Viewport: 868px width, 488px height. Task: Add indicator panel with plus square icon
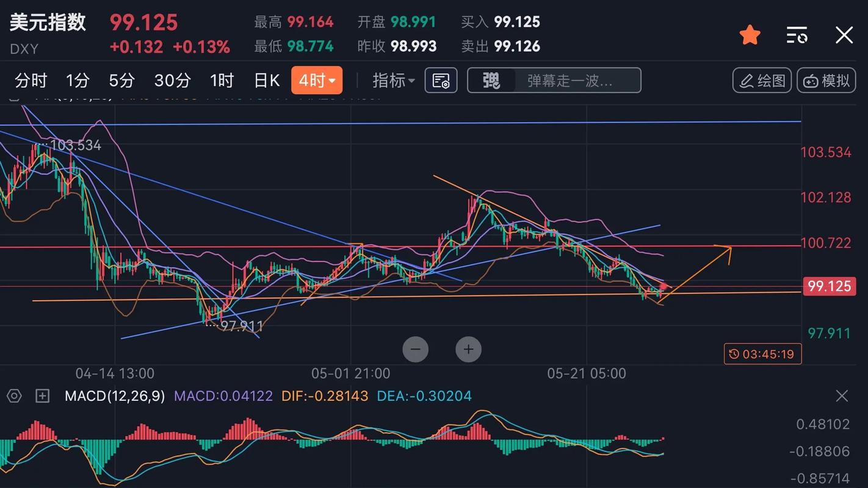(x=42, y=396)
